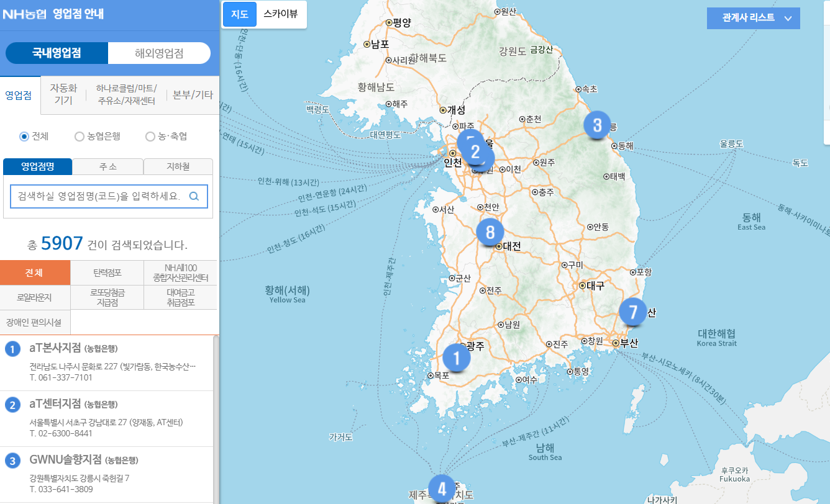830x504 pixels.
Task: Click the results list scrollbar
Action: [216, 420]
